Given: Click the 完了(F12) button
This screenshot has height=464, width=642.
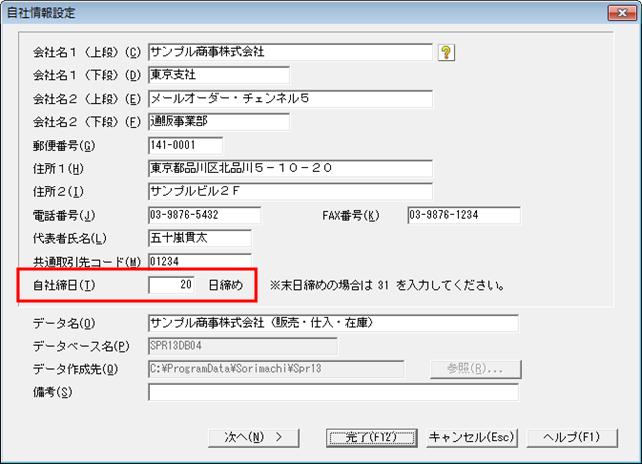Looking at the screenshot, I should click(372, 438).
